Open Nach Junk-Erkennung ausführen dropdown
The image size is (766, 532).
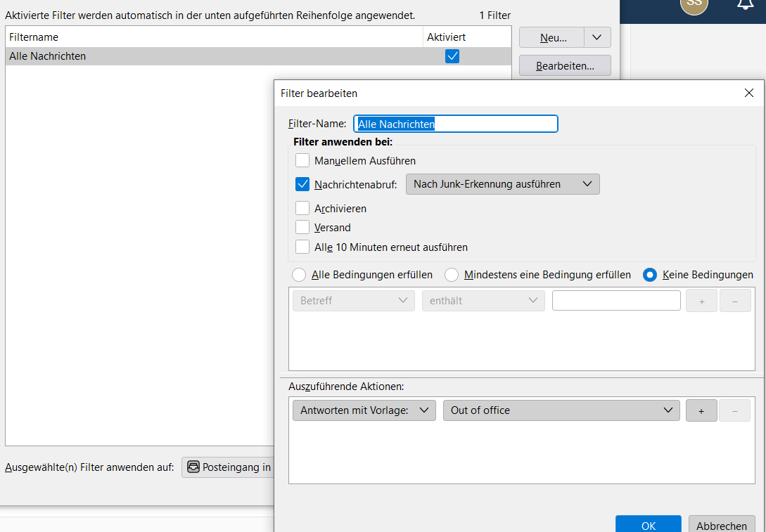pos(503,184)
